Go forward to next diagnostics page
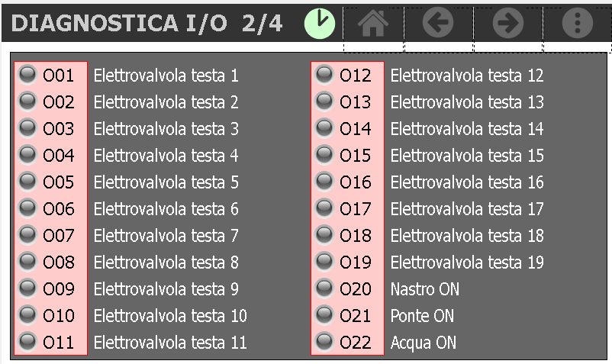 508,24
